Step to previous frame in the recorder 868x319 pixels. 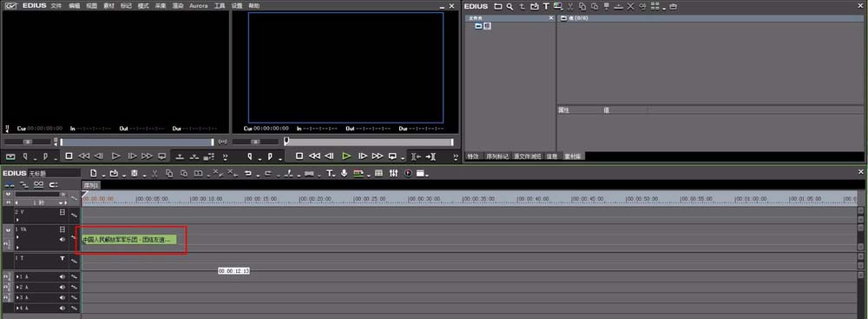click(x=329, y=156)
